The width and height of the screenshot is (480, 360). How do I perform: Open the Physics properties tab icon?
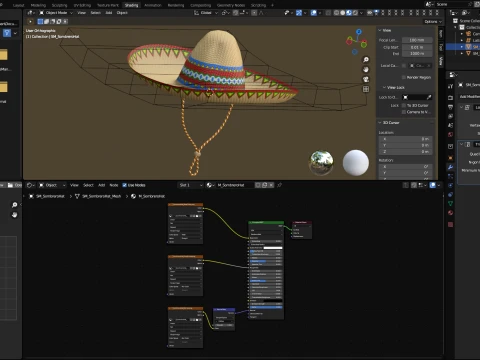click(x=451, y=186)
